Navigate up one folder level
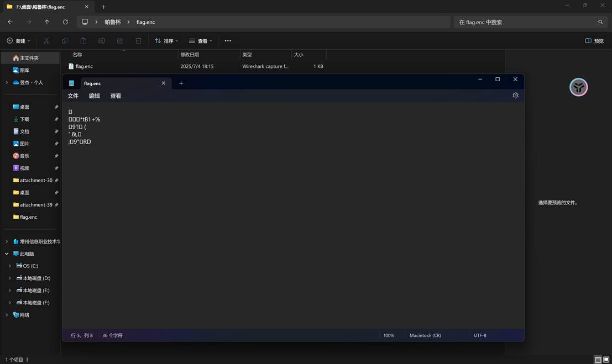Image resolution: width=612 pixels, height=364 pixels. [47, 22]
